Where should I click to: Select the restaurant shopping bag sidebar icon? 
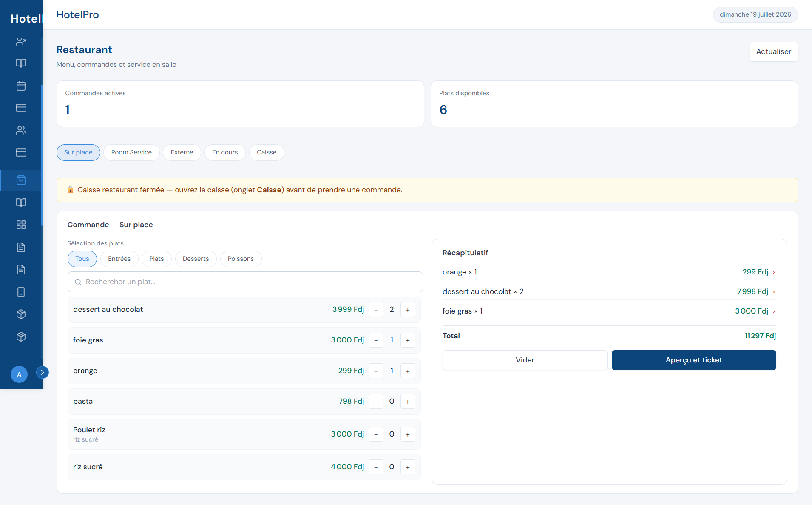tap(21, 180)
